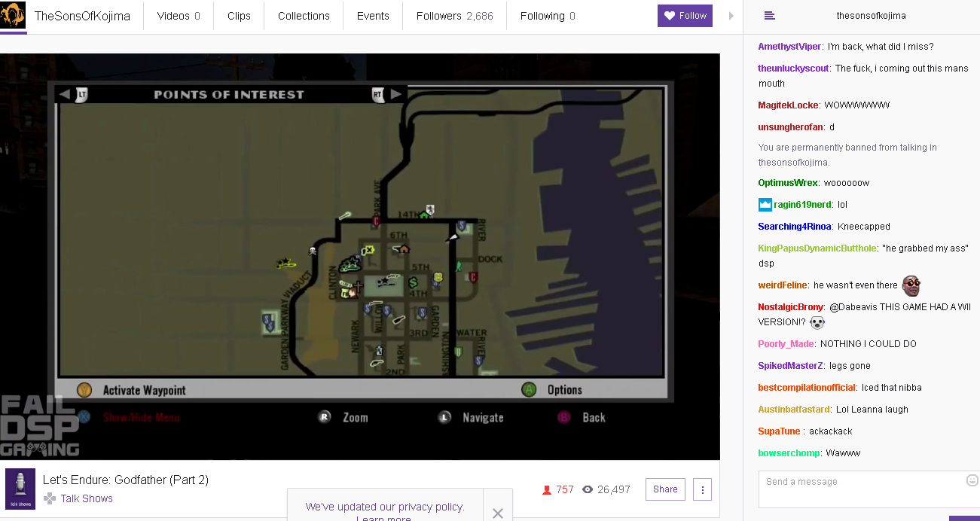The width and height of the screenshot is (980, 521).
Task: Open unsungherofan's chat profile
Action: point(790,127)
